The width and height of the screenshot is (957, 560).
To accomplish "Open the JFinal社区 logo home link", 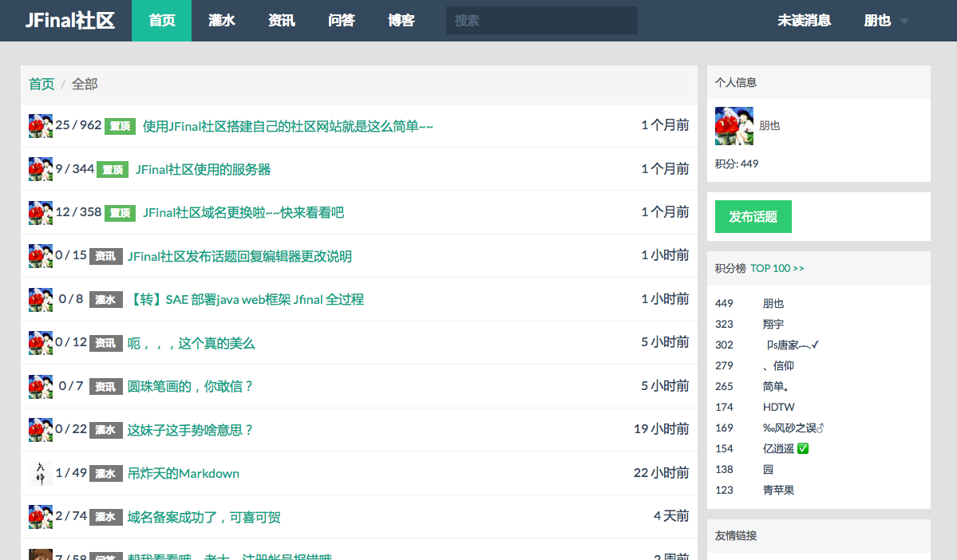I will [x=69, y=21].
